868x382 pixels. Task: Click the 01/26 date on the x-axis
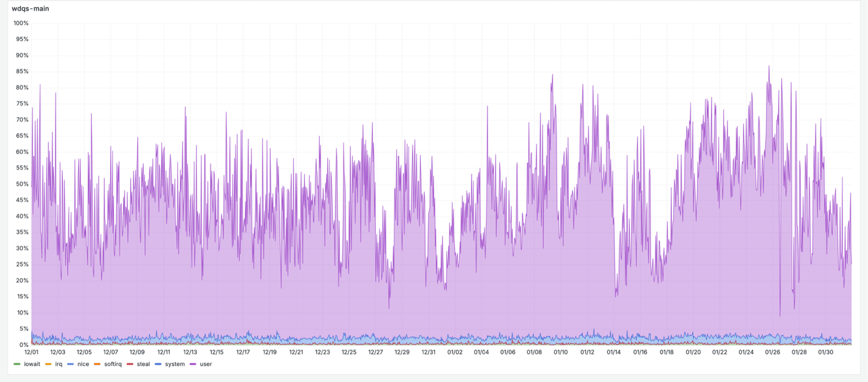773,352
